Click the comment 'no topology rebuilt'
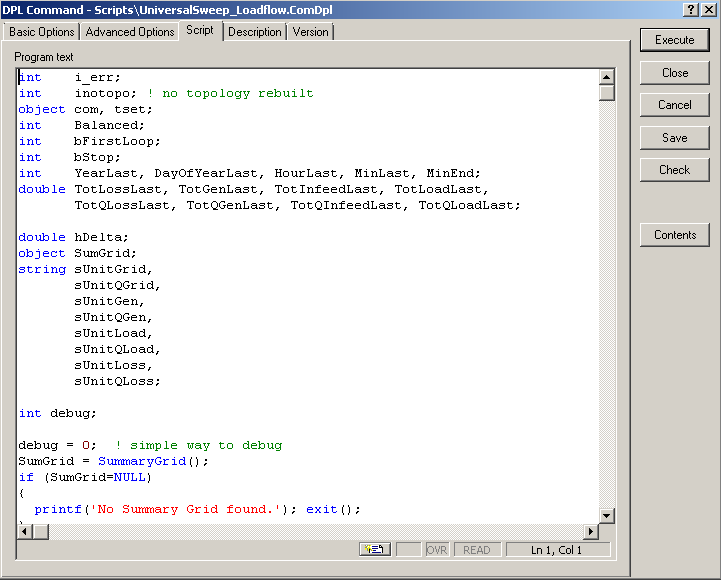Image resolution: width=721 pixels, height=580 pixels. [237, 94]
